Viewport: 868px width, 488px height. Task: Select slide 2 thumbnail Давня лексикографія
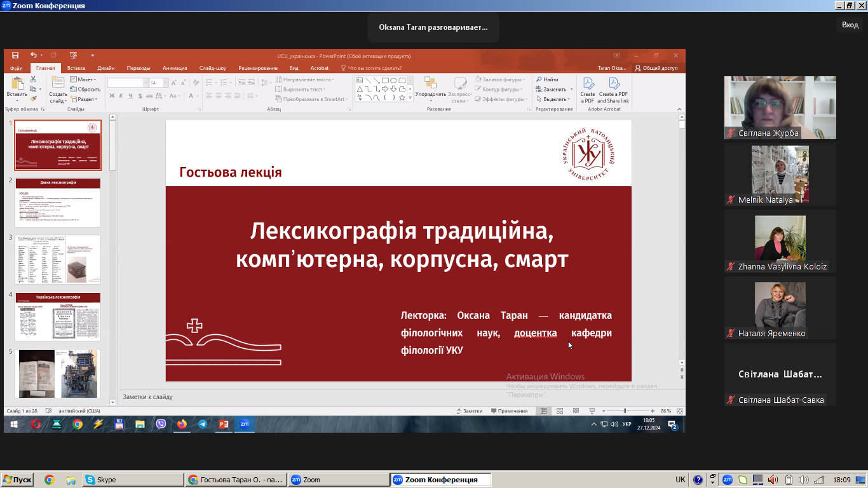click(x=58, y=203)
